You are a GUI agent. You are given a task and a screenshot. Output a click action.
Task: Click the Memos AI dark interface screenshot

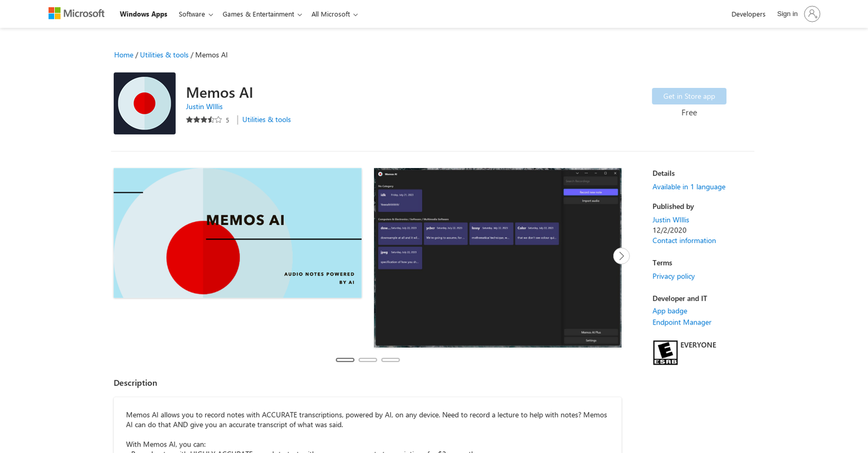tap(497, 257)
